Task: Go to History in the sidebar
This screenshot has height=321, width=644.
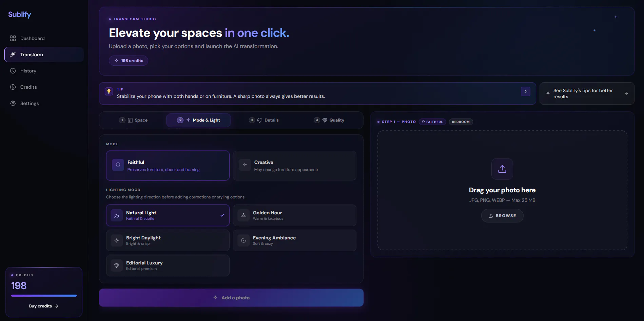Action: 44,71
